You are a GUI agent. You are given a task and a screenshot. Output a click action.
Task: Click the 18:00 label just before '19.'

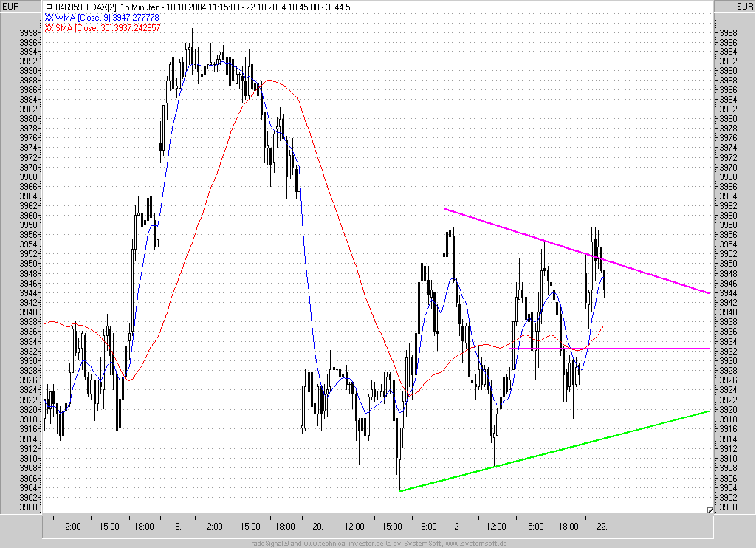[144, 527]
